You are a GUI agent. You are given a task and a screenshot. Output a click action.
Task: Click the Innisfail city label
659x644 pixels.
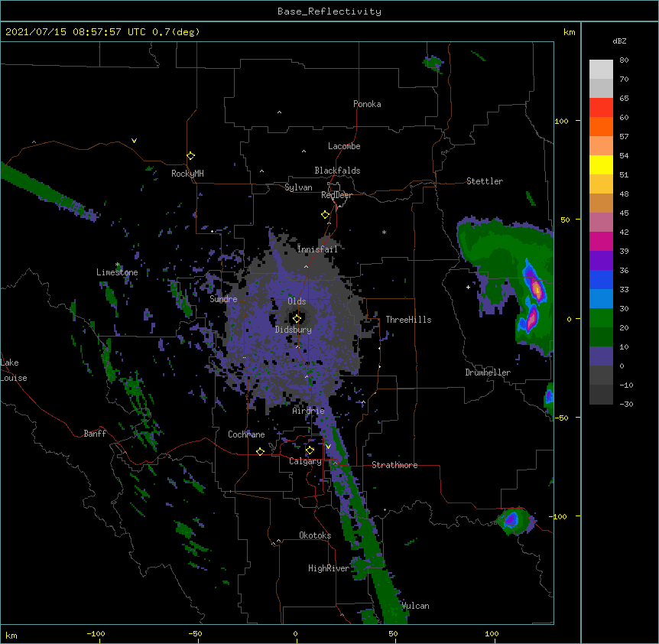tap(317, 249)
